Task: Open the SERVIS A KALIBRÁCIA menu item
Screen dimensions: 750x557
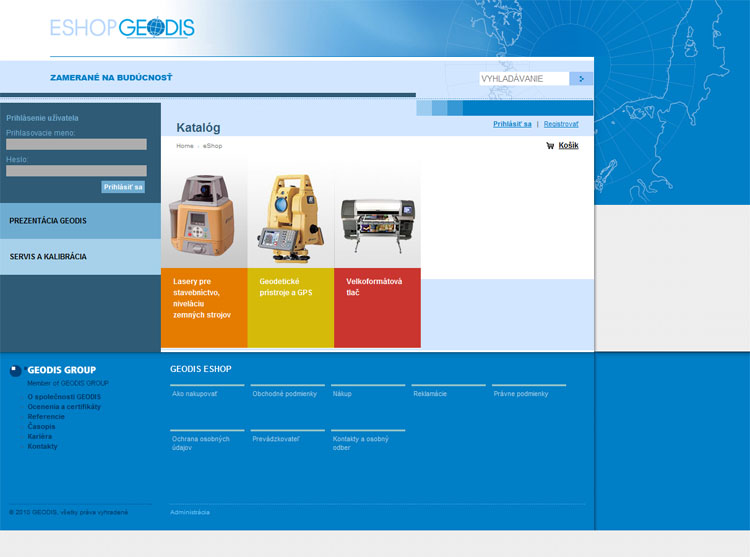Action: (x=80, y=257)
